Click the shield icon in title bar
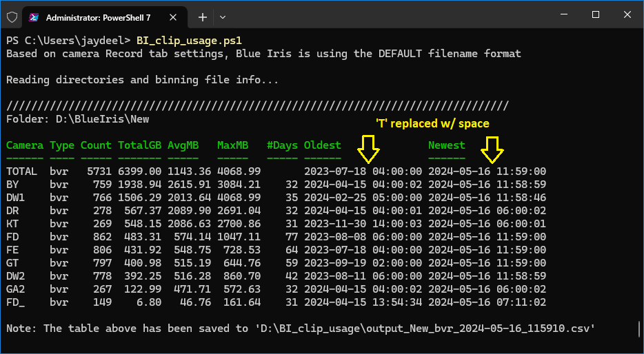This screenshot has height=354, width=644. 12,17
